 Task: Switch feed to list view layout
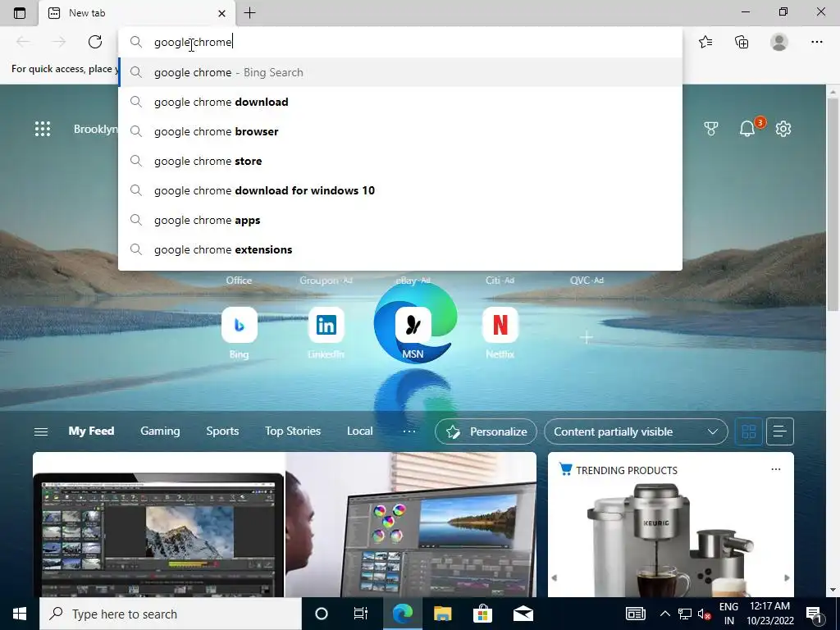coord(780,431)
